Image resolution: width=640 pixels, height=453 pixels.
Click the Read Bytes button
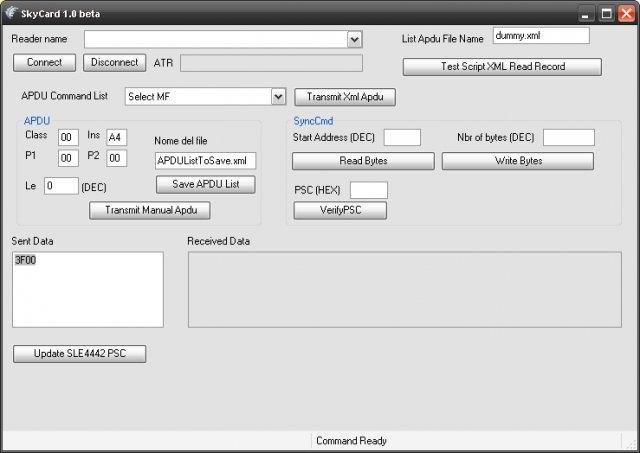point(363,161)
